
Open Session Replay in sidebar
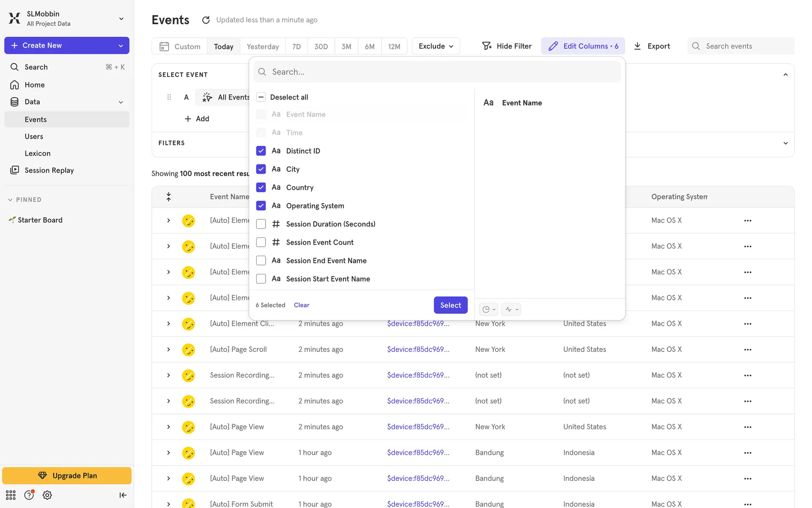click(x=49, y=170)
